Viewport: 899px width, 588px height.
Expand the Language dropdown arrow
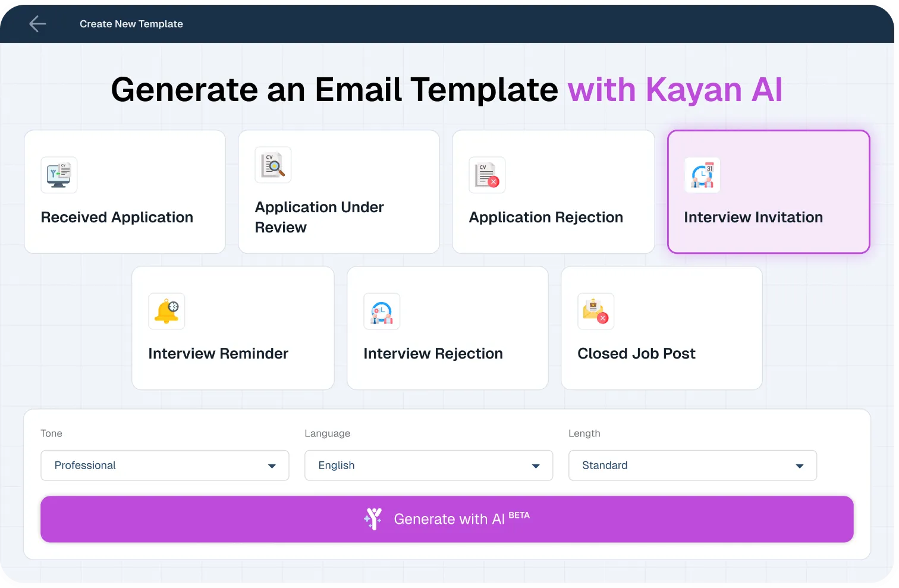click(x=536, y=466)
